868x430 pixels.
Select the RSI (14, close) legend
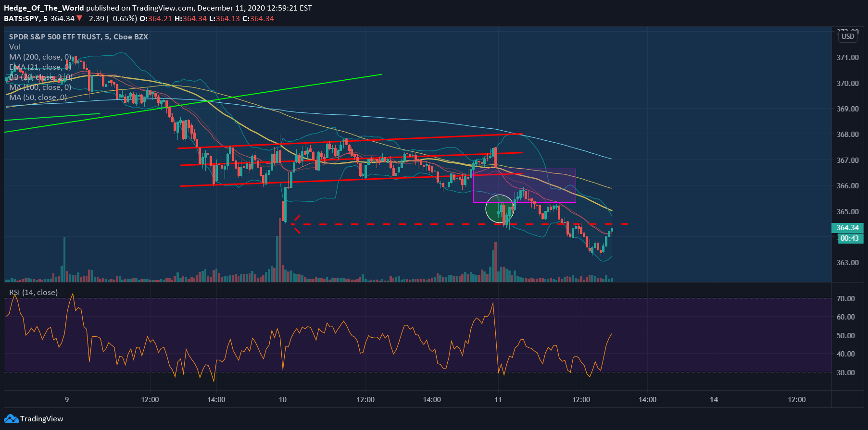pyautogui.click(x=33, y=292)
